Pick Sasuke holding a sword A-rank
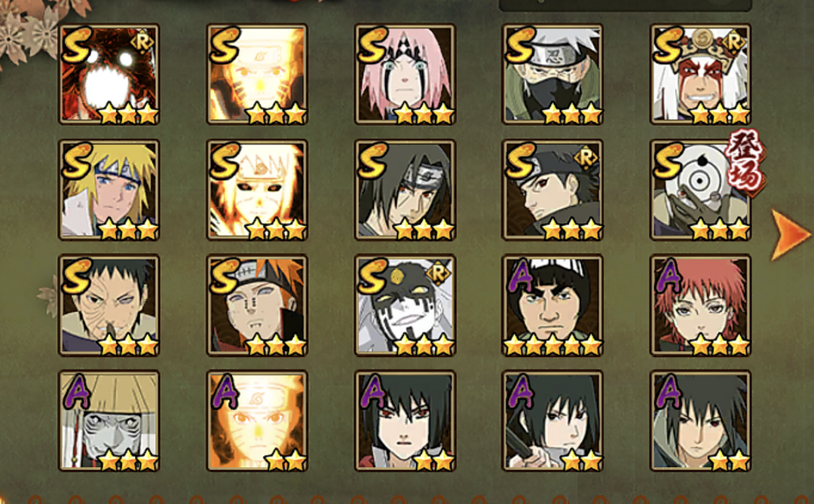814x504 pixels. [552, 421]
